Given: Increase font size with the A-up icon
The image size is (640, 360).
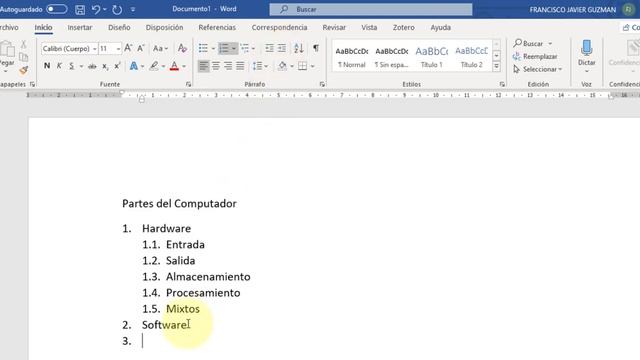Looking at the screenshot, I should coord(128,48).
